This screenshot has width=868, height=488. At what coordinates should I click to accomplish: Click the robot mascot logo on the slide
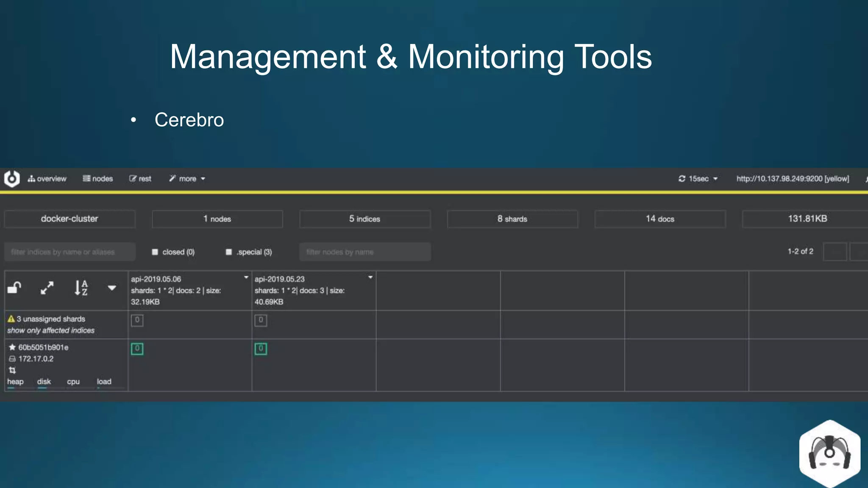click(x=830, y=454)
